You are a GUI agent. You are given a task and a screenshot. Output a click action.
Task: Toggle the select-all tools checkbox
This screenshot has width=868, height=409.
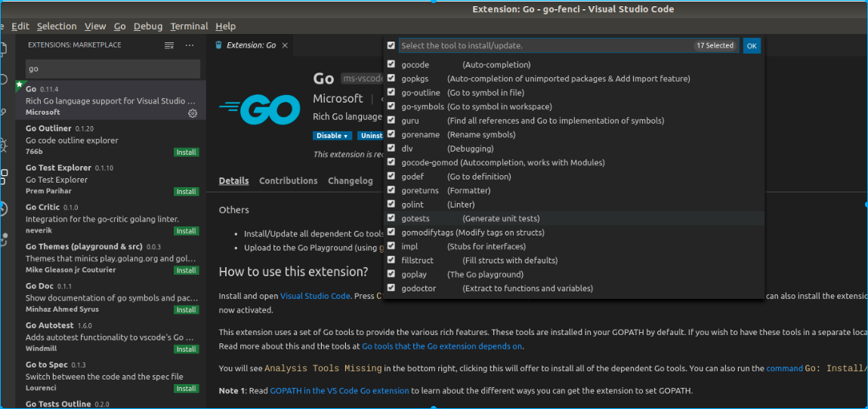[x=391, y=45]
